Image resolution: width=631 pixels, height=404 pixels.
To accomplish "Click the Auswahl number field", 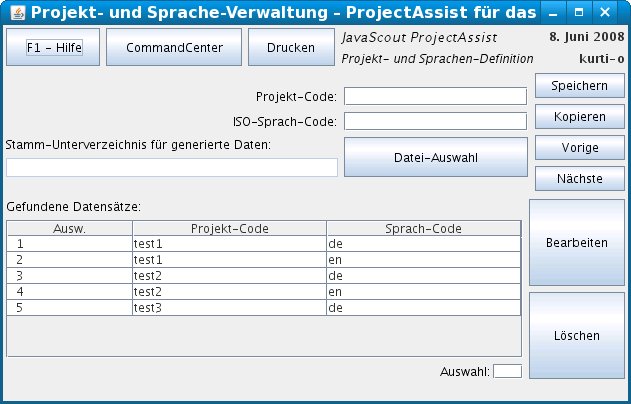I will click(507, 372).
